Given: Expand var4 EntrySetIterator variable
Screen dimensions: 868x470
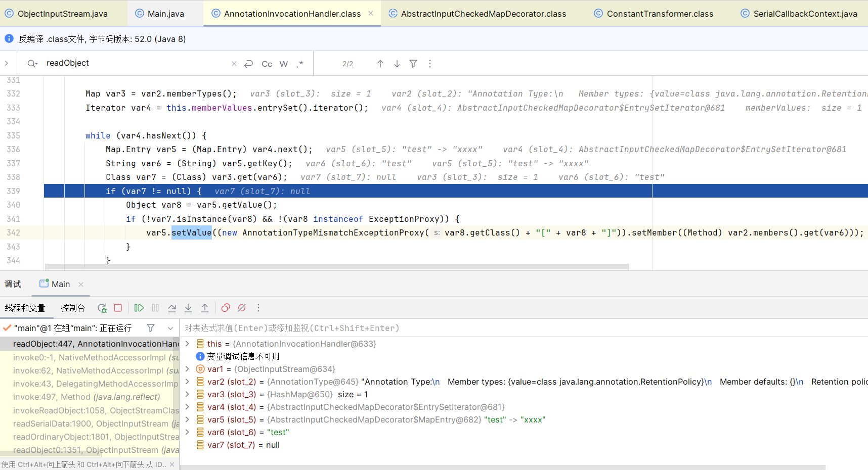Looking at the screenshot, I should (187, 407).
